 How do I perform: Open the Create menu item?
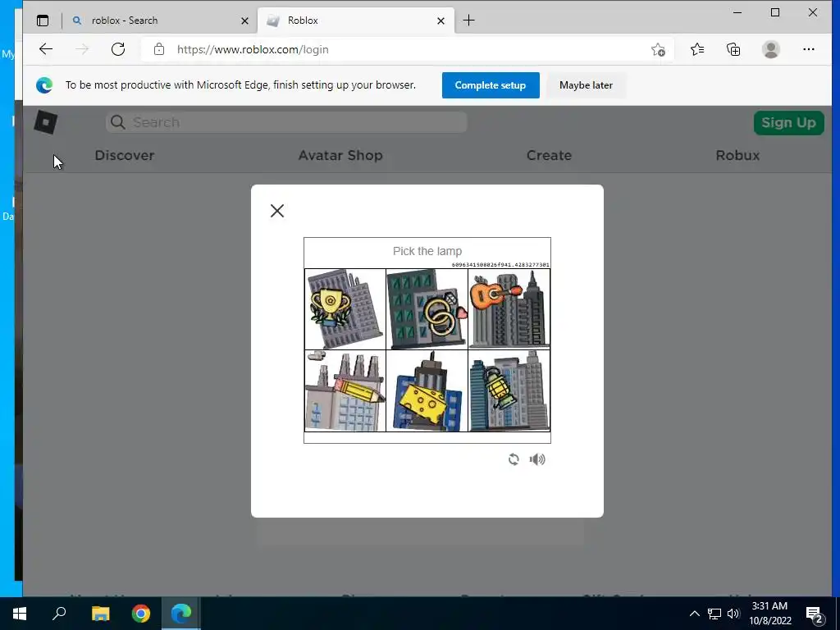[549, 155]
